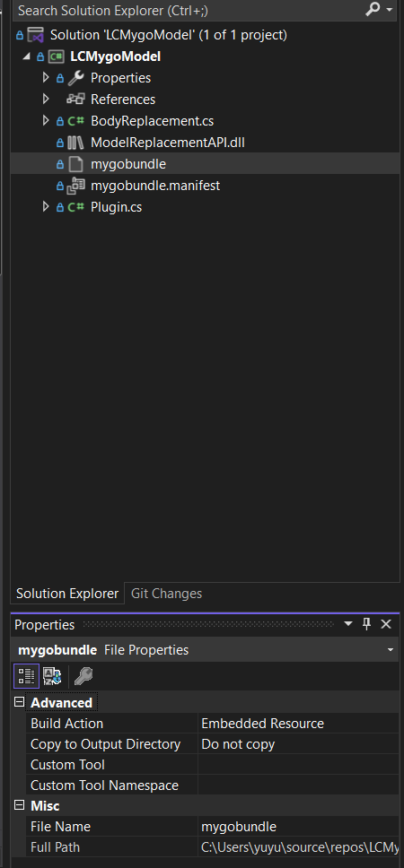Viewport: 404px width, 868px height.
Task: Select the References tree item
Action: pos(123,100)
